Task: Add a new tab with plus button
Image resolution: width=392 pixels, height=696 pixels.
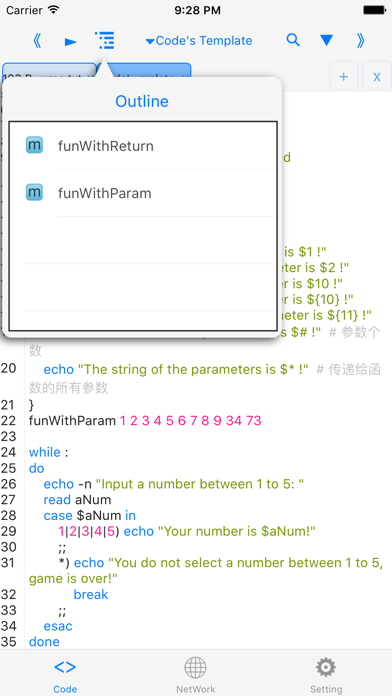Action: [344, 76]
